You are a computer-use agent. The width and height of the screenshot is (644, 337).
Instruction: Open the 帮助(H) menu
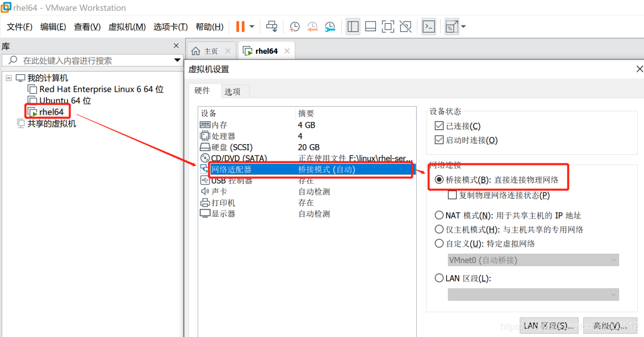pyautogui.click(x=210, y=27)
